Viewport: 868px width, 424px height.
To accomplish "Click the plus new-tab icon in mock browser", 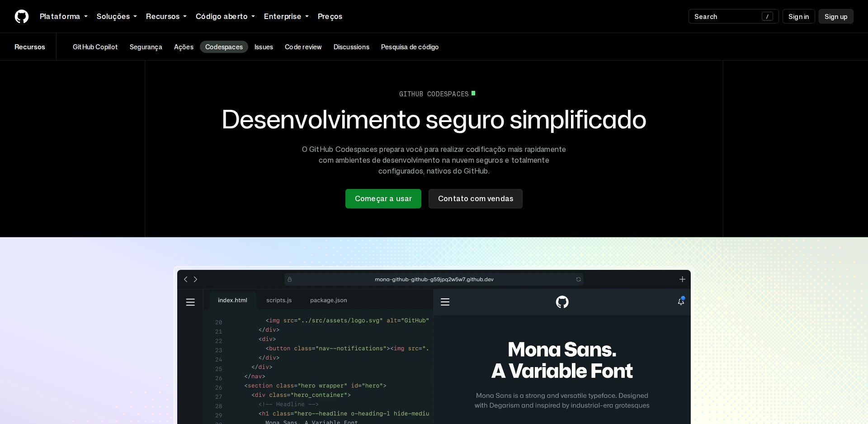I will (x=682, y=279).
